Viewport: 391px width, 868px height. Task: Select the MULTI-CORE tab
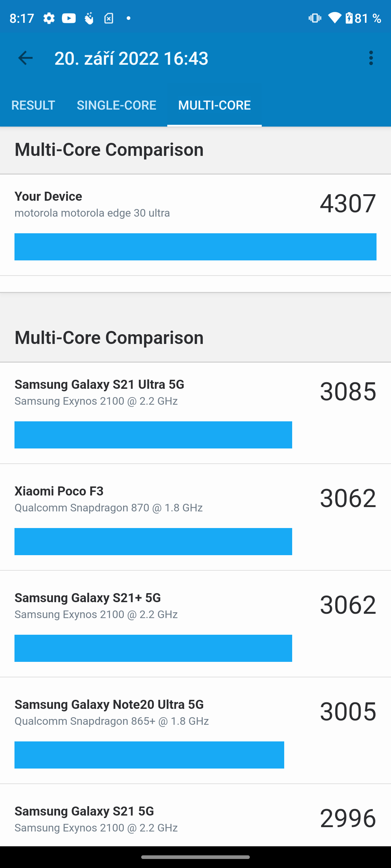(x=214, y=105)
